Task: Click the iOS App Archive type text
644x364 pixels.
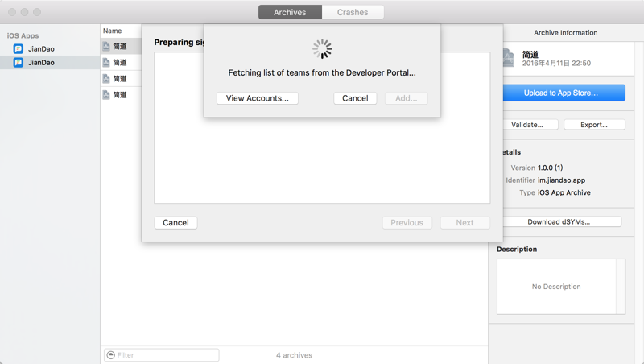Action: click(564, 192)
